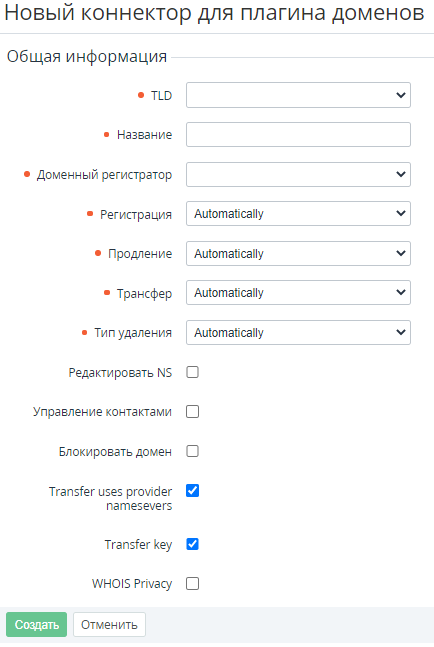This screenshot has height=647, width=434.
Task: Check the Блокировать домен checkbox
Action: pos(192,451)
